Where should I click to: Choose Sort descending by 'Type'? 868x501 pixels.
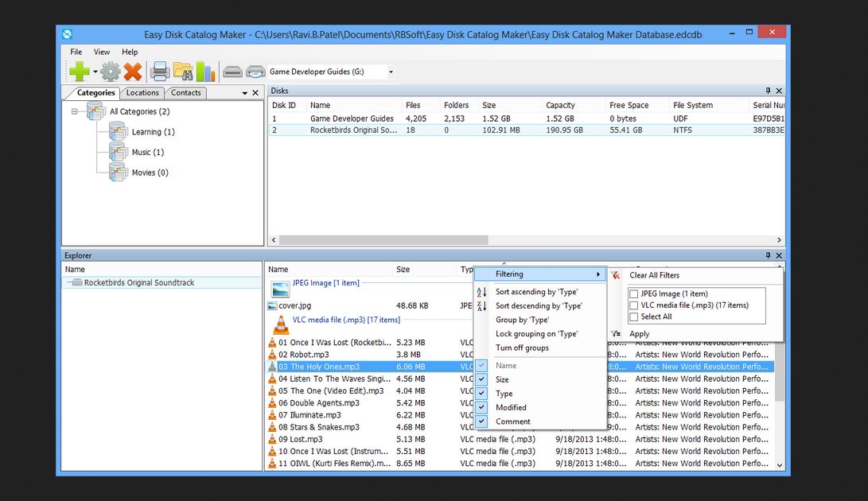click(x=539, y=305)
